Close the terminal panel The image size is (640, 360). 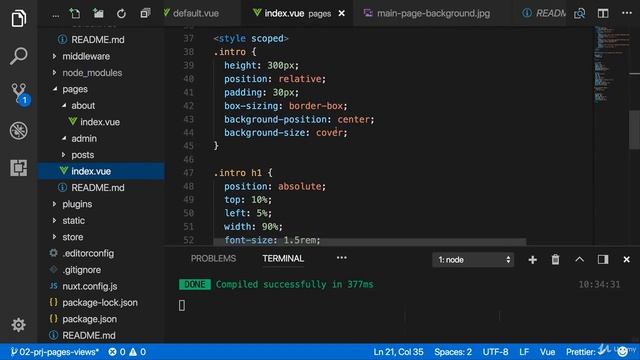click(627, 260)
